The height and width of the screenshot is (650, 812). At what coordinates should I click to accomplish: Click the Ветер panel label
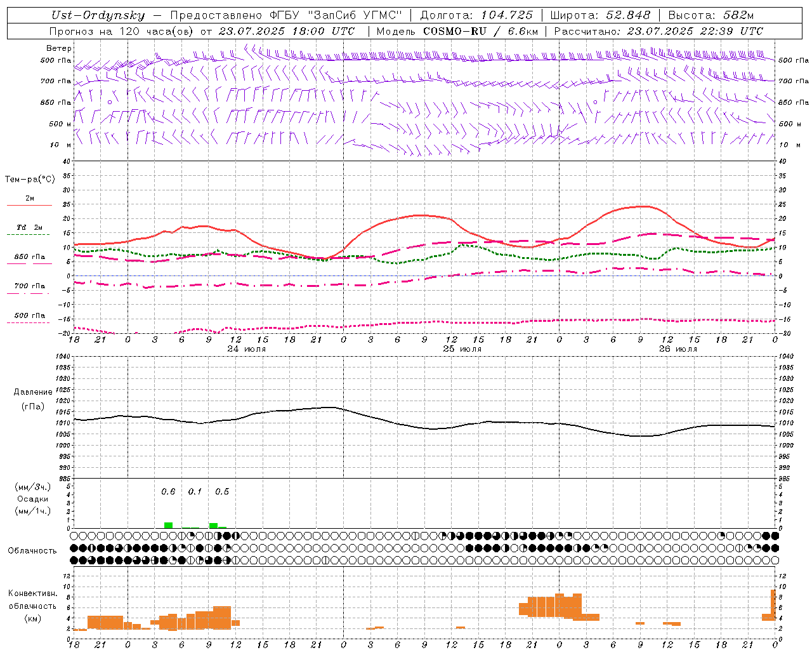pyautogui.click(x=59, y=48)
